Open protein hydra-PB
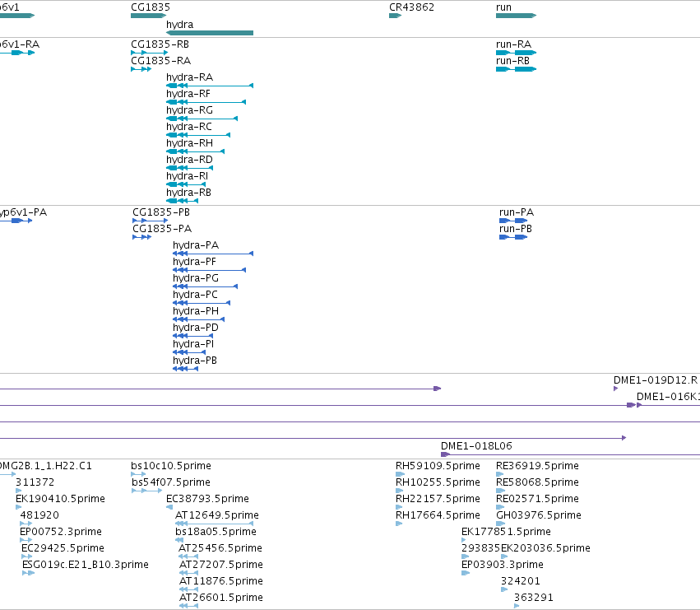This screenshot has width=700, height=610. tap(195, 361)
